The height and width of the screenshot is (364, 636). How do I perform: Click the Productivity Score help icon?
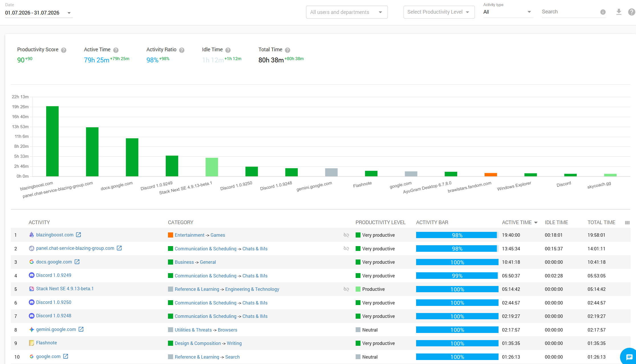(x=64, y=50)
